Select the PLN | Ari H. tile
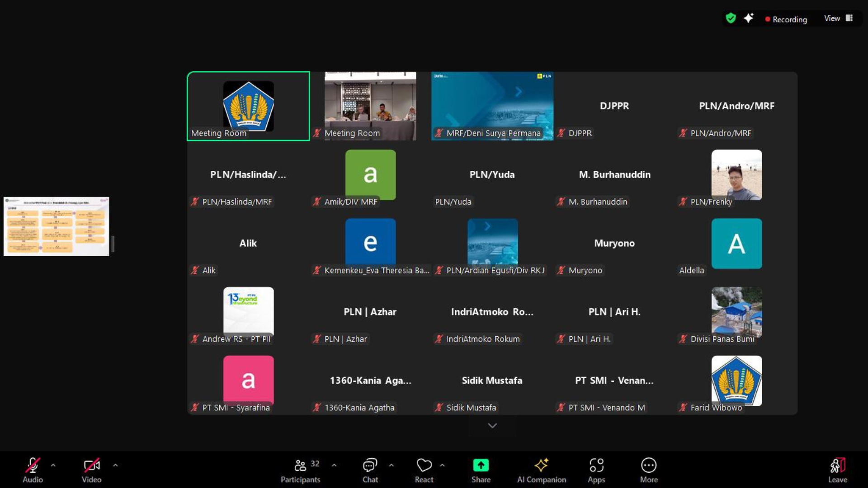 pyautogui.click(x=614, y=312)
